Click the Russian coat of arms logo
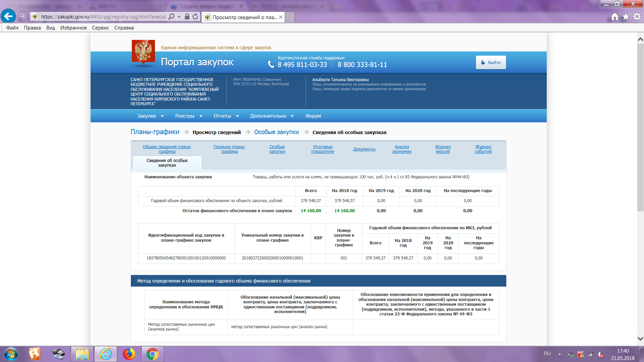Viewport: 644px width, 362px height. (x=143, y=51)
